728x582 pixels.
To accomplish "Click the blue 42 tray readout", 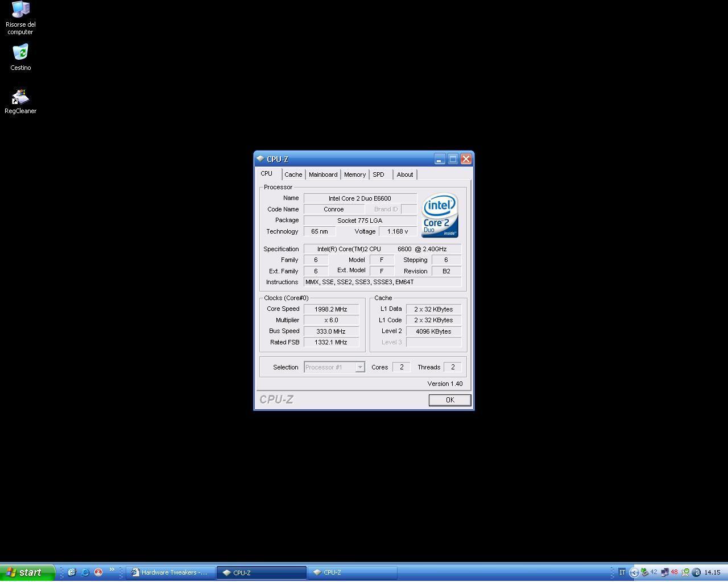I will point(653,572).
